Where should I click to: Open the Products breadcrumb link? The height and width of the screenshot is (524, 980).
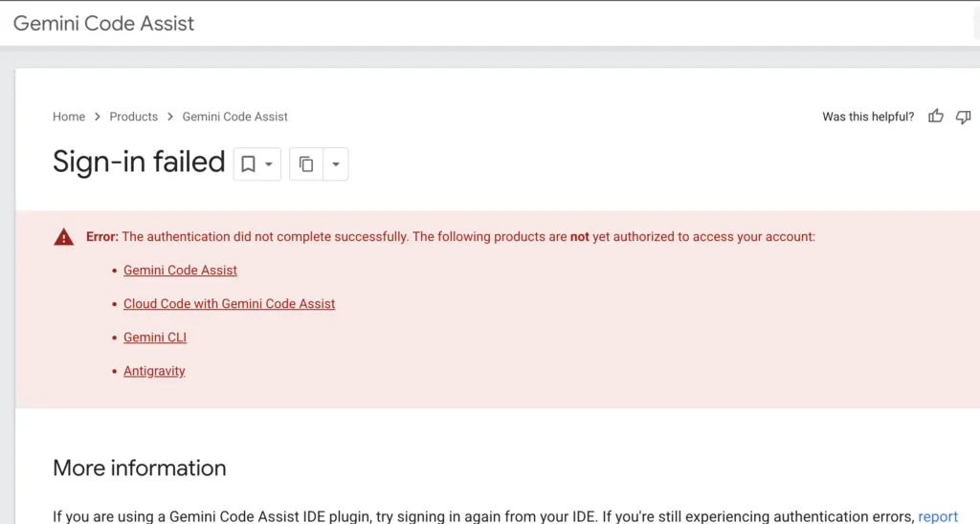tap(134, 117)
